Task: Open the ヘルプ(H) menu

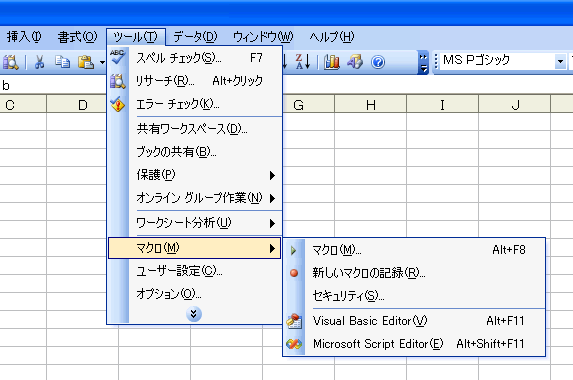Action: (x=331, y=37)
